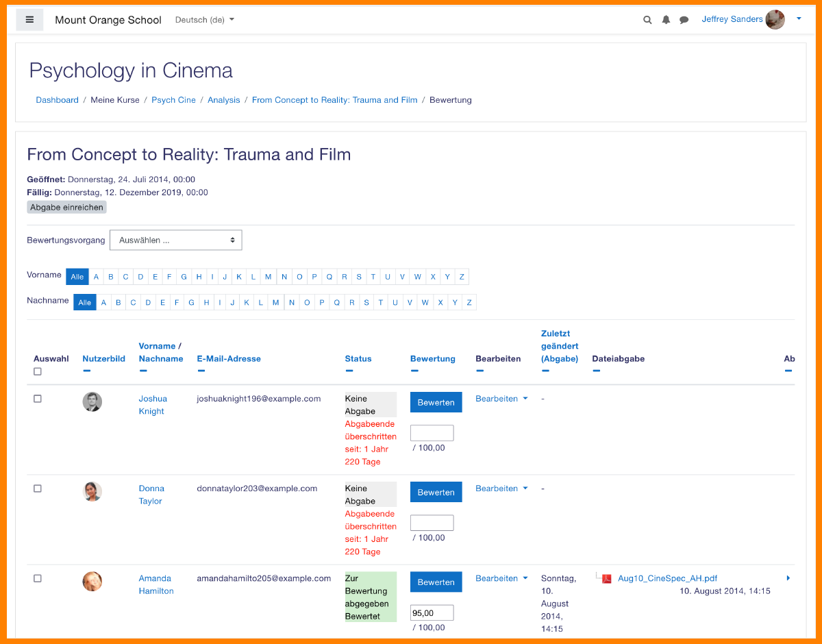Collapse the Status column minus icon
The height and width of the screenshot is (644, 822).
click(349, 371)
